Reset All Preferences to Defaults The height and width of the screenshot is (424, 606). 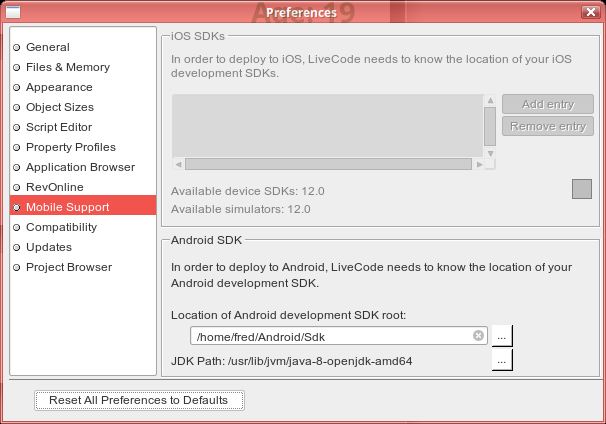coord(139,400)
